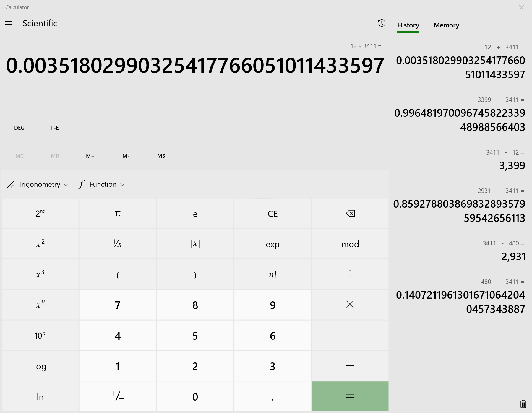Screen dimensions: 532x413
Task: Expand the Trigonometry dropdown
Action: 38,185
